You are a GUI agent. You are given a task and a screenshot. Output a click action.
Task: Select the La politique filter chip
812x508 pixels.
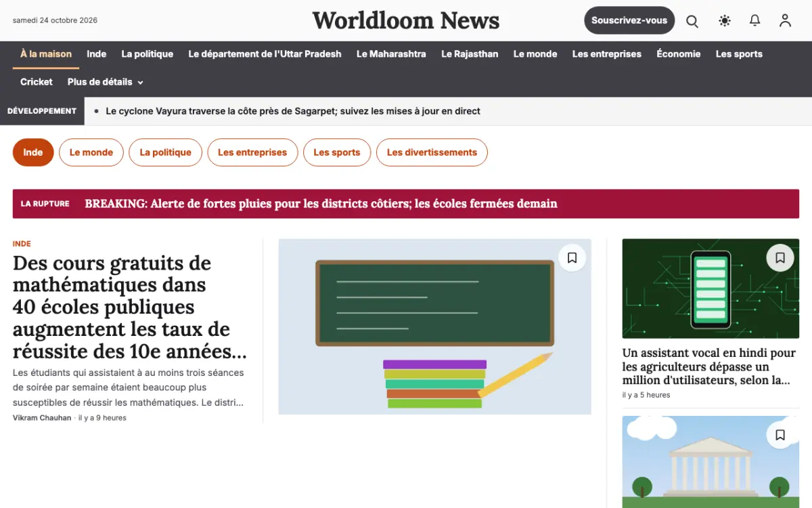point(166,152)
